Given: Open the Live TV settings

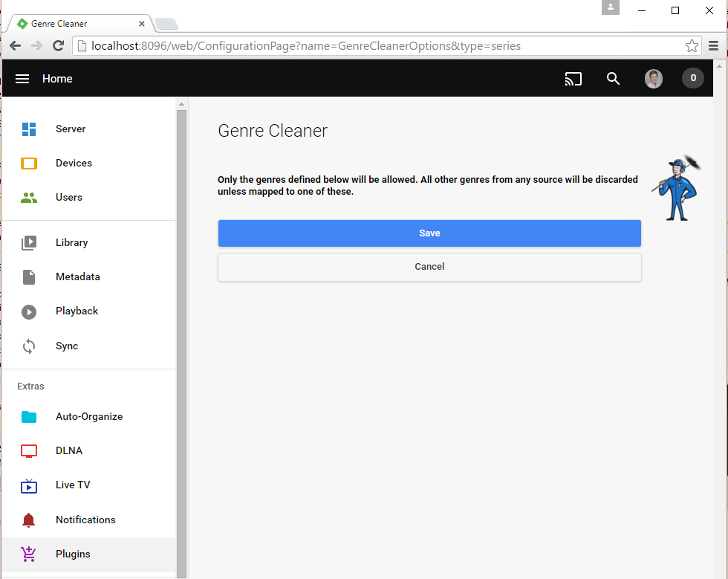Looking at the screenshot, I should [73, 485].
